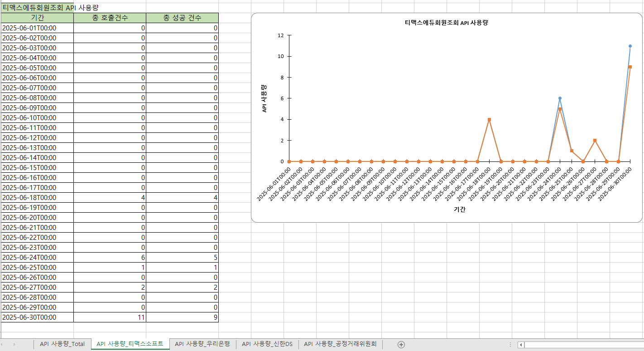
Task: Open the API 사용량_Total sheet tab
Action: [62, 344]
